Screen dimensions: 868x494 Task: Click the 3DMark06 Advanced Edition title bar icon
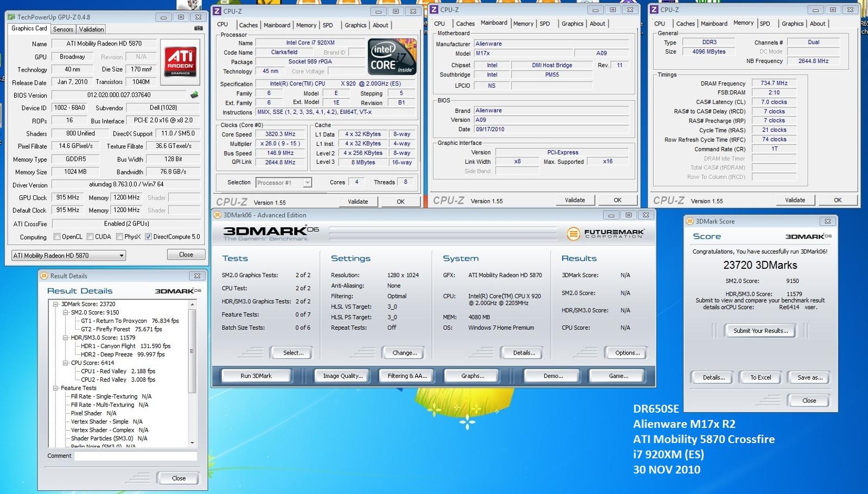tap(218, 215)
